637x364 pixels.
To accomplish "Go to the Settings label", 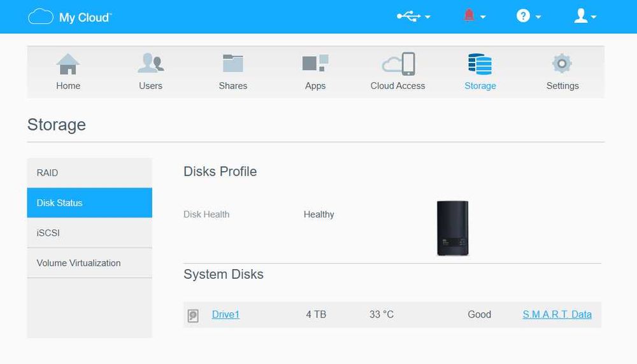I will pyautogui.click(x=562, y=86).
